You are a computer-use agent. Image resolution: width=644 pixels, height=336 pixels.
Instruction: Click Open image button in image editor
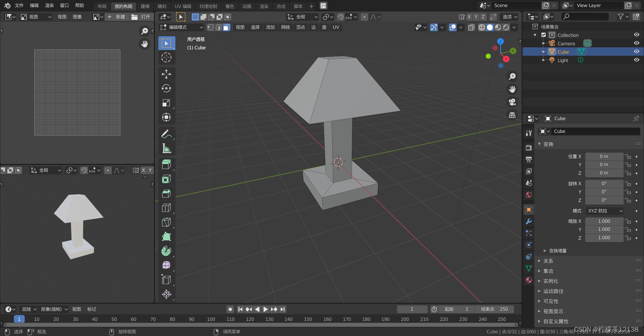pyautogui.click(x=142, y=17)
